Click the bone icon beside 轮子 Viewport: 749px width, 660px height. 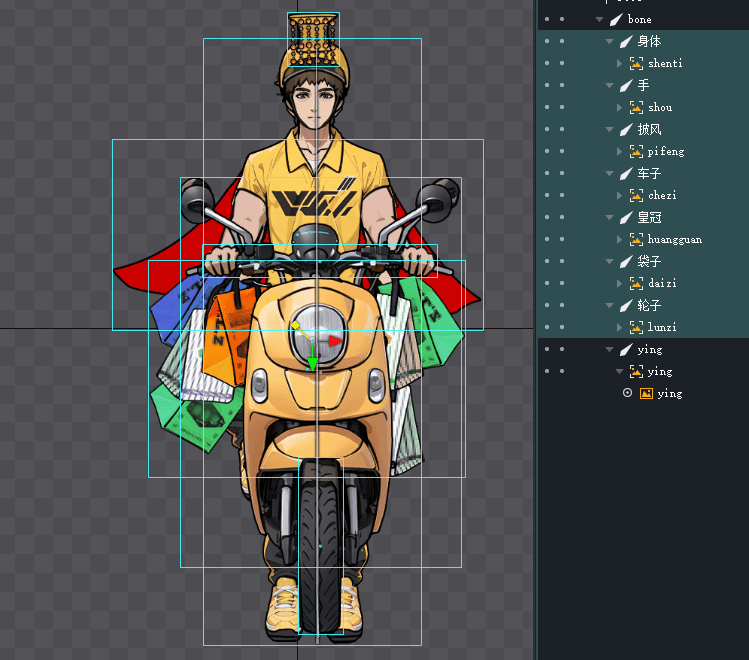(x=626, y=306)
